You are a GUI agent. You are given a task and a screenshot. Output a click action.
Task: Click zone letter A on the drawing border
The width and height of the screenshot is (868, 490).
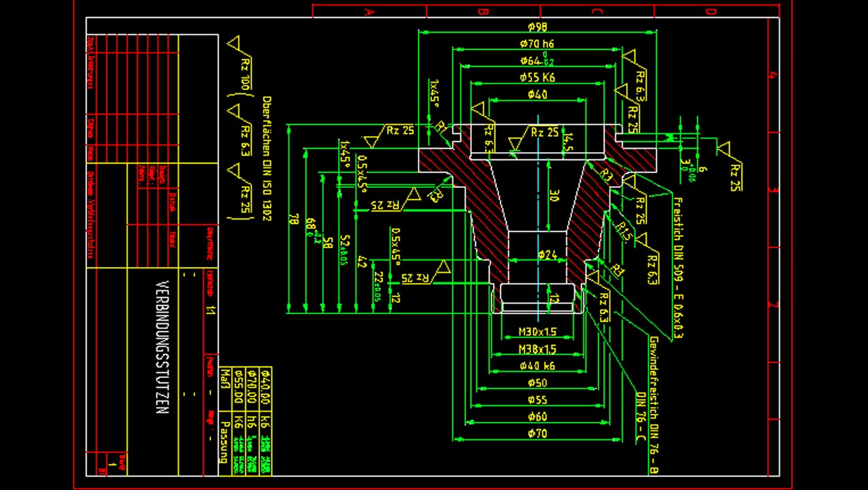tap(369, 11)
